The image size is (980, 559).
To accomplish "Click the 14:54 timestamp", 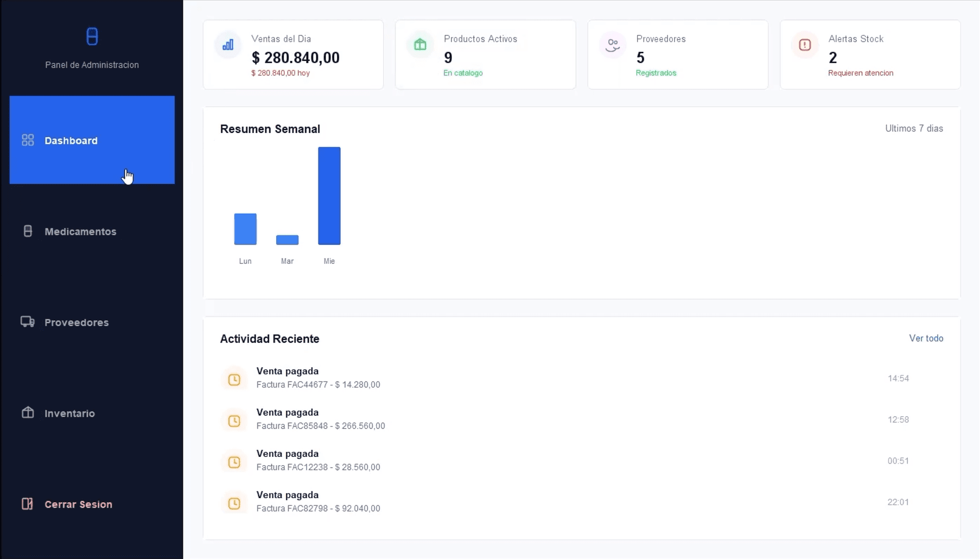I will 898,378.
